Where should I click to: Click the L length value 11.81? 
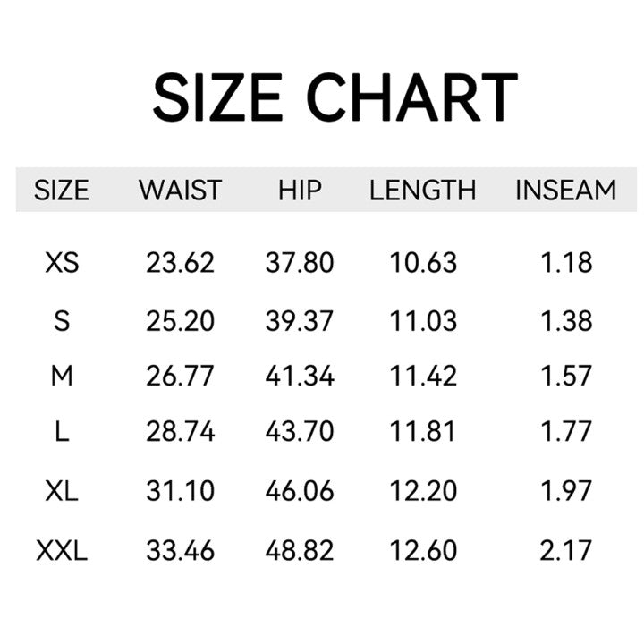pyautogui.click(x=423, y=433)
